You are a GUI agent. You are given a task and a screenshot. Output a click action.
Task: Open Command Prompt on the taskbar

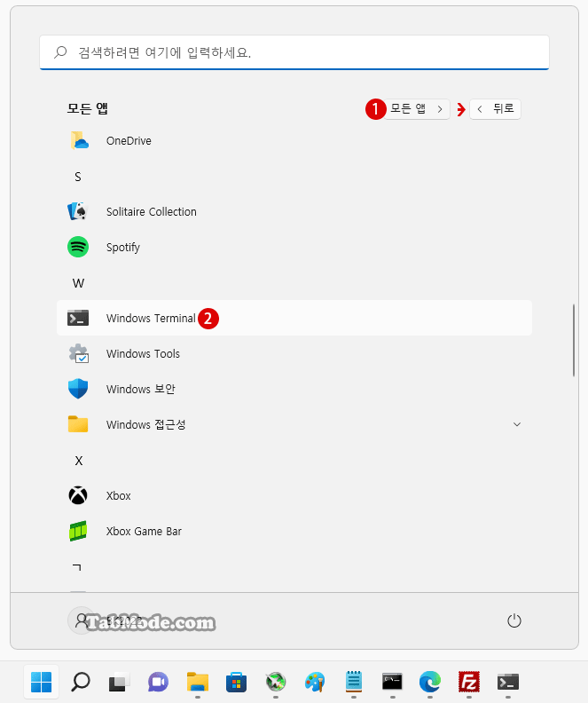coord(392,682)
